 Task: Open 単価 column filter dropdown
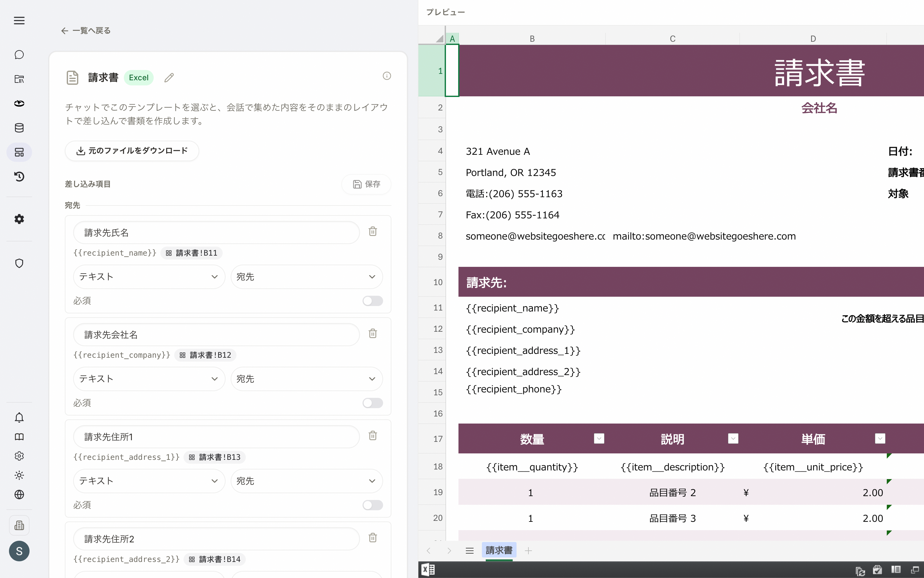pos(880,438)
